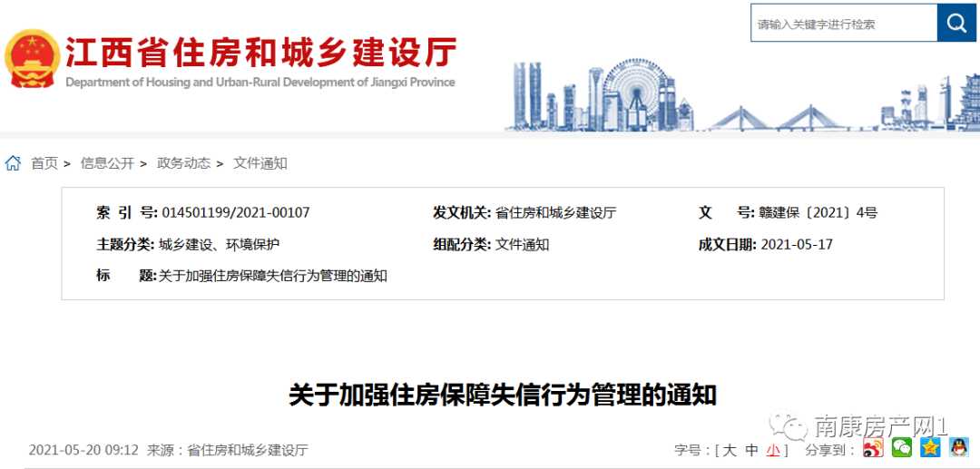The height and width of the screenshot is (469, 980).
Task: Set font size to 小
Action: point(773,450)
